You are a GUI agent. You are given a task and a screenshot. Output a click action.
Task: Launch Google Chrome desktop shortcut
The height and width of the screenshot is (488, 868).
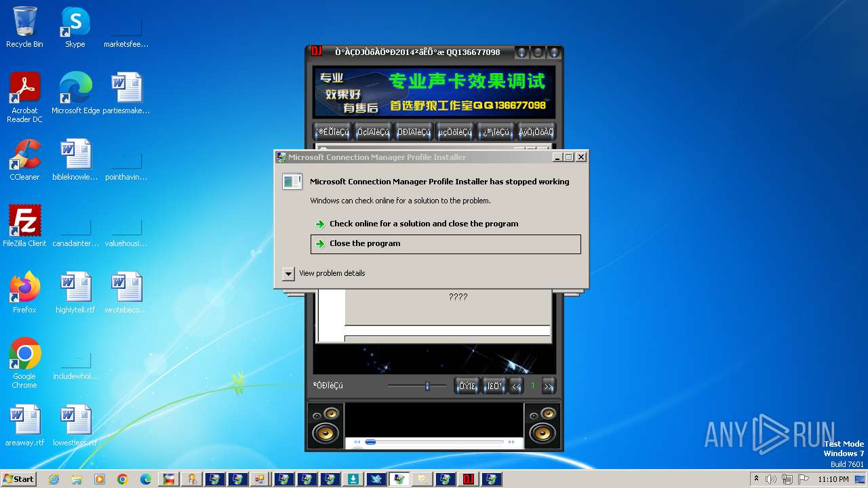click(x=24, y=363)
